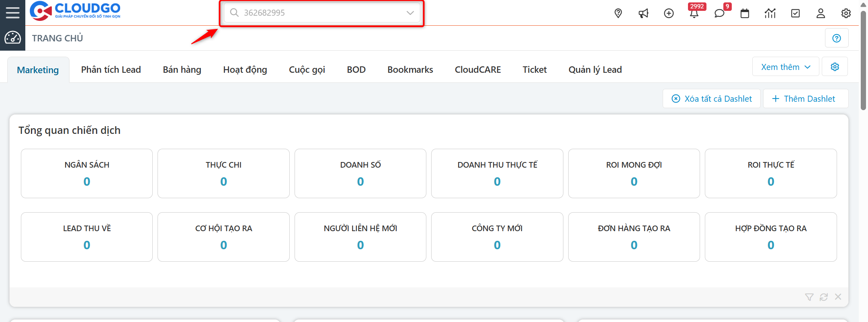Viewport: 868px width, 322px height.
Task: Click the quick create plus icon
Action: pos(669,13)
